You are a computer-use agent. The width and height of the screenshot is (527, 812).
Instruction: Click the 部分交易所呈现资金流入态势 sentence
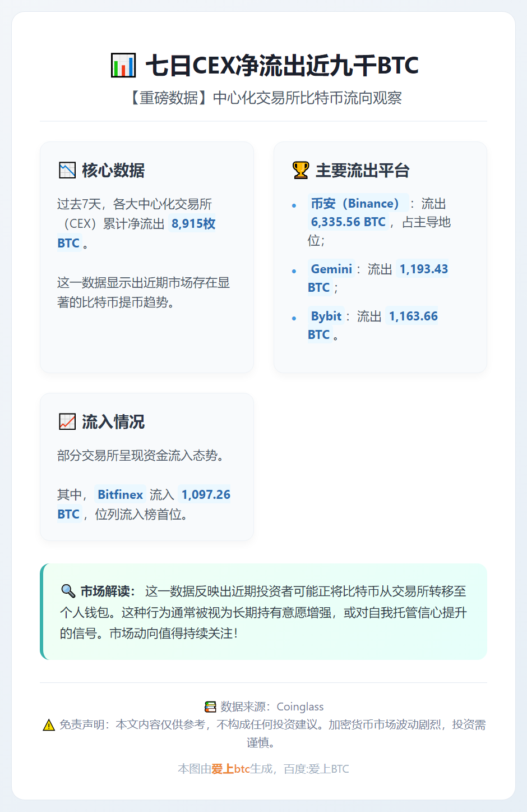pyautogui.click(x=141, y=455)
